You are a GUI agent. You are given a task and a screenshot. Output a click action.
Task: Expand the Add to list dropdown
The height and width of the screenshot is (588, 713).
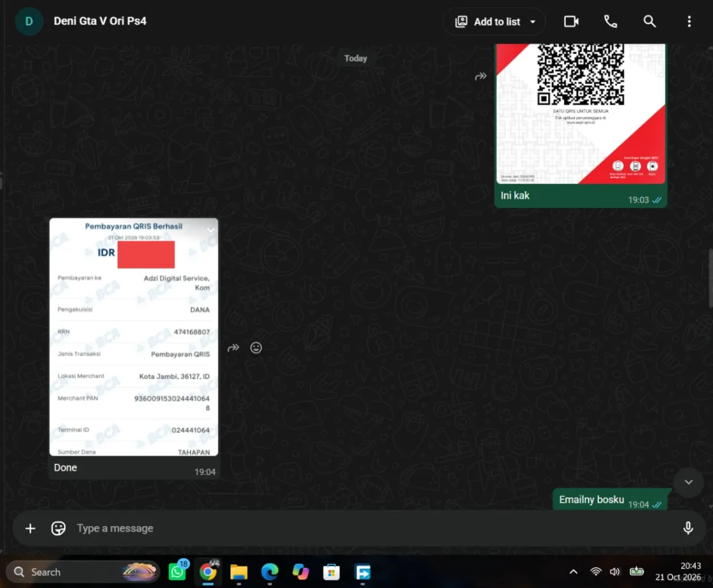point(494,21)
